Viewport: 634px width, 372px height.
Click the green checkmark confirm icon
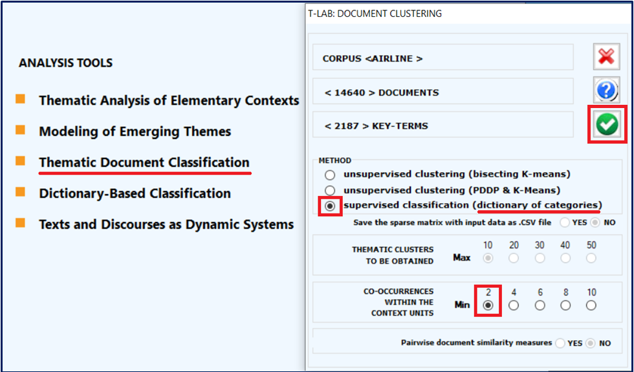607,125
